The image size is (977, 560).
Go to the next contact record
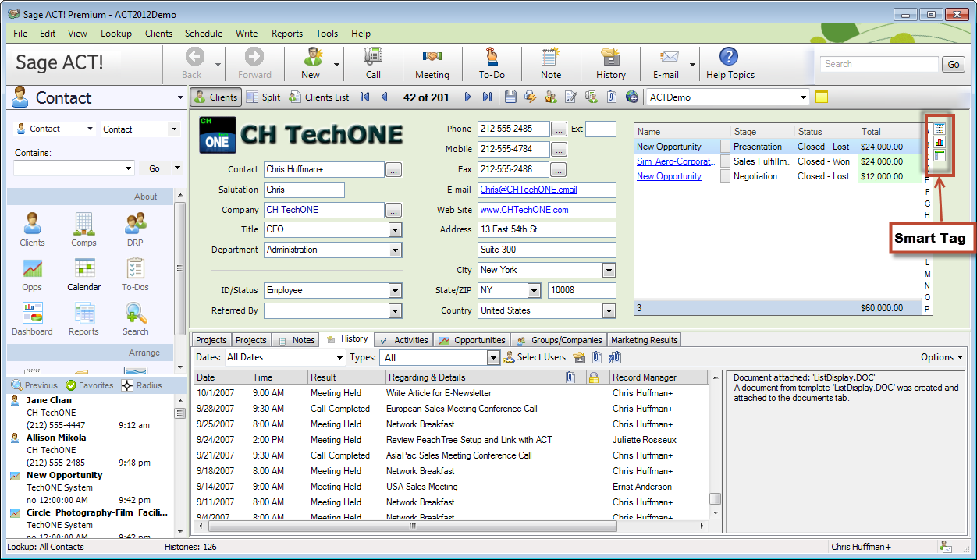[467, 97]
